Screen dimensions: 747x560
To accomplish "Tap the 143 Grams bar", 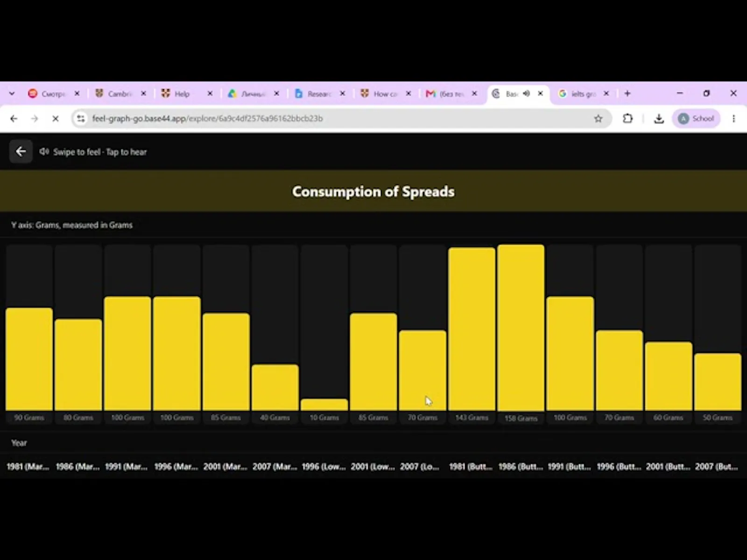I will pyautogui.click(x=472, y=329).
